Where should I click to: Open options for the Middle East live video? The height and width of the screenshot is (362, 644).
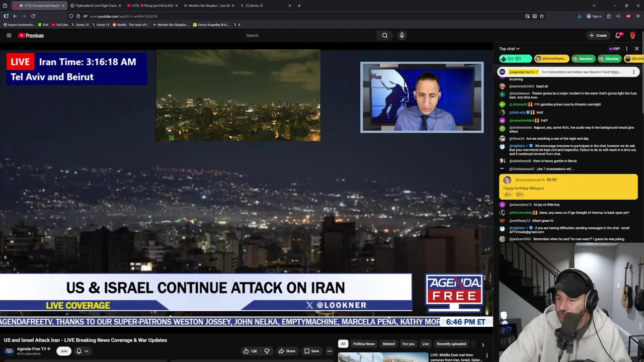[487, 356]
